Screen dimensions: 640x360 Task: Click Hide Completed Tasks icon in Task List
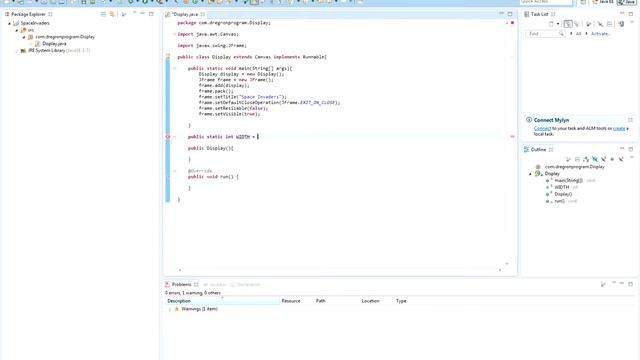click(x=600, y=24)
